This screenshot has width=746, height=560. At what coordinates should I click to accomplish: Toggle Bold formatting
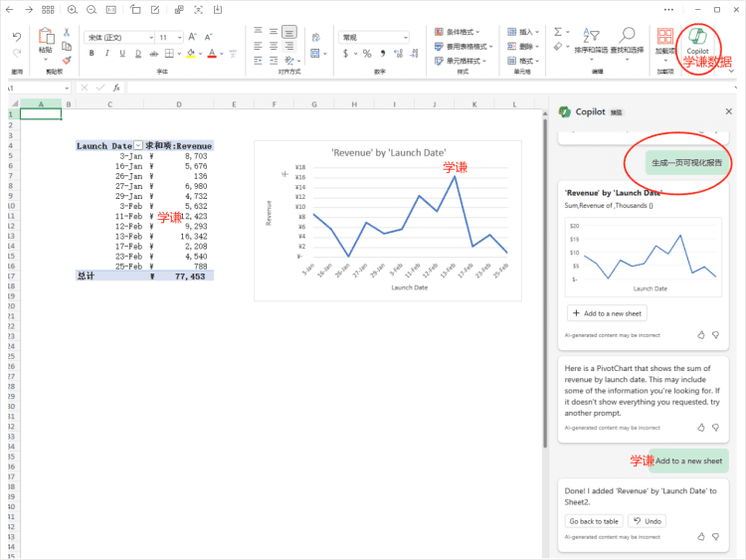click(92, 54)
